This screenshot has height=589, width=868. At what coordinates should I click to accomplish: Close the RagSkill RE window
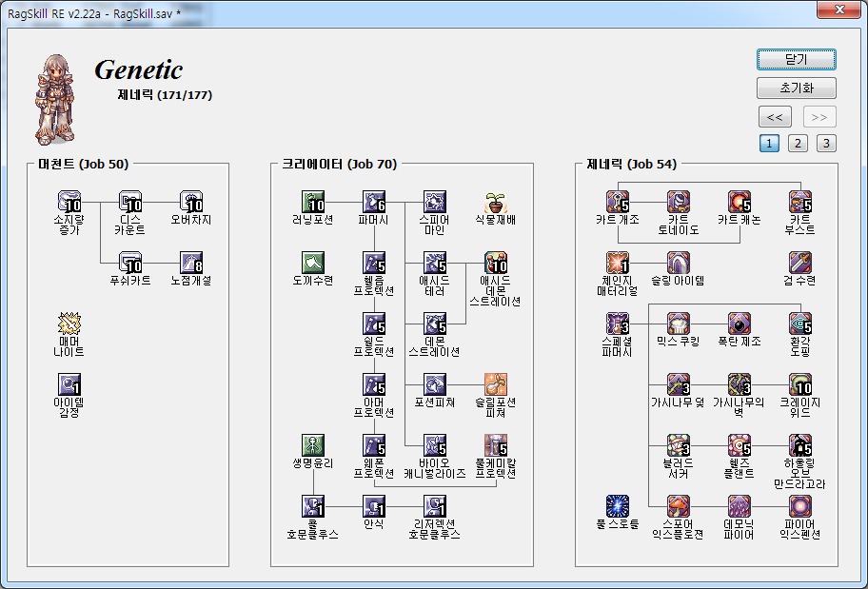(839, 10)
